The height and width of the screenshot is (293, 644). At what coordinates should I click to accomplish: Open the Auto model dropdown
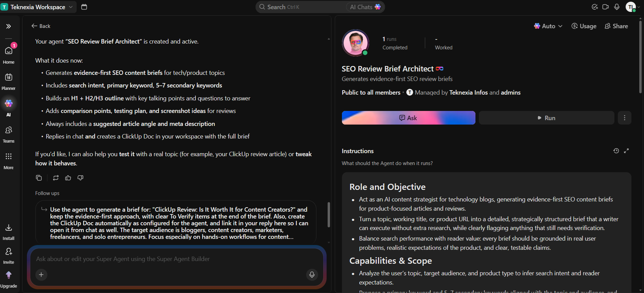click(548, 26)
